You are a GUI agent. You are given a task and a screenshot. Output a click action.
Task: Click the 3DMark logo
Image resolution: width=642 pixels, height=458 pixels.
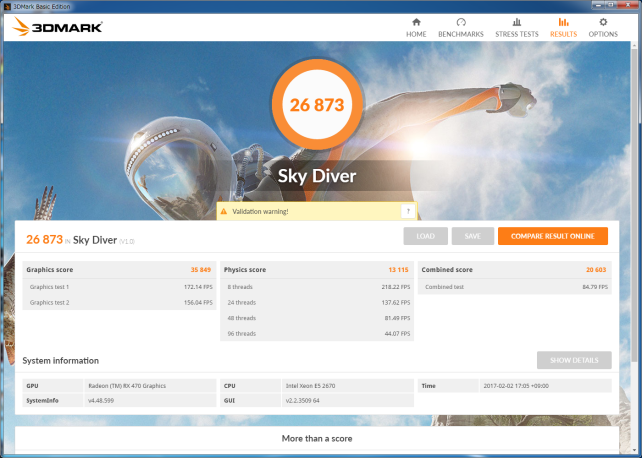(57, 27)
